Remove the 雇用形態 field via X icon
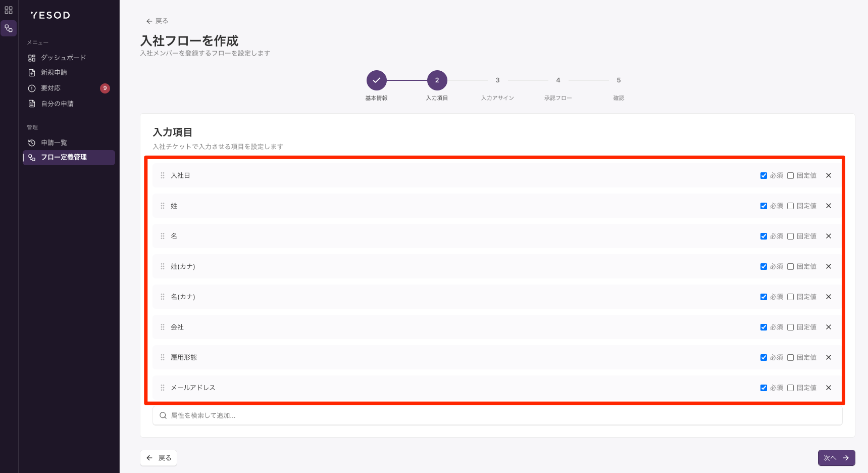868x473 pixels. coord(829,357)
